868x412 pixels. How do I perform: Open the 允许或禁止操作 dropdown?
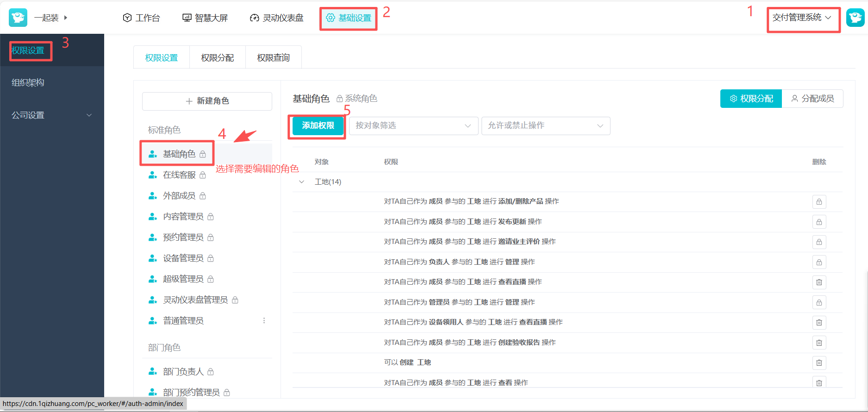[546, 125]
